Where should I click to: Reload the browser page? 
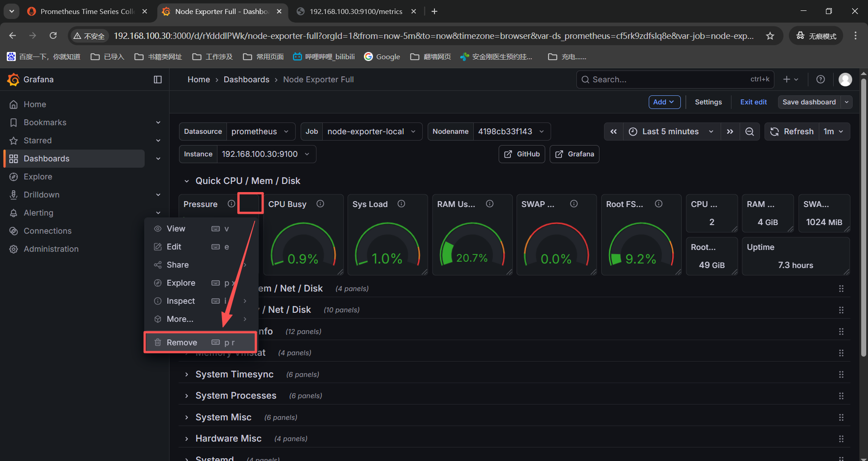(53, 36)
